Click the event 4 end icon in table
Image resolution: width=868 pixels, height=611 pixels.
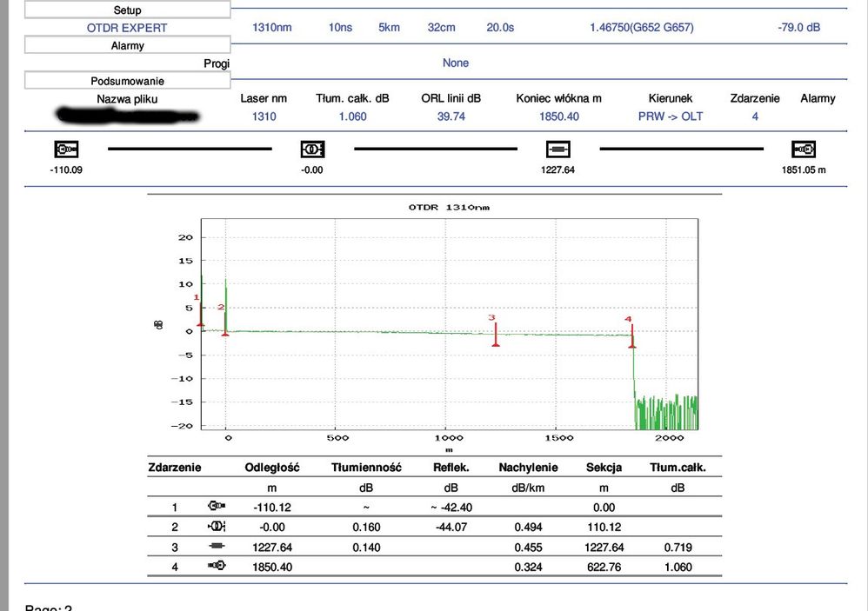(217, 567)
